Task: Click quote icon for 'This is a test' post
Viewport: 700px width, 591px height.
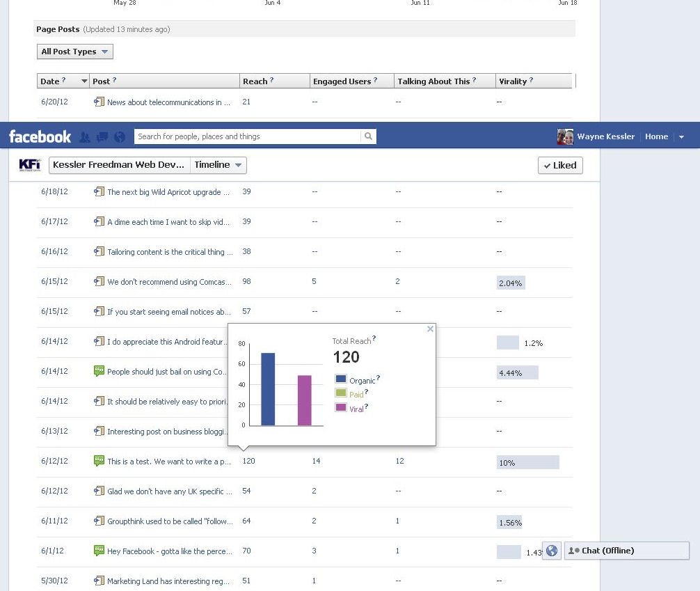Action: [x=99, y=461]
